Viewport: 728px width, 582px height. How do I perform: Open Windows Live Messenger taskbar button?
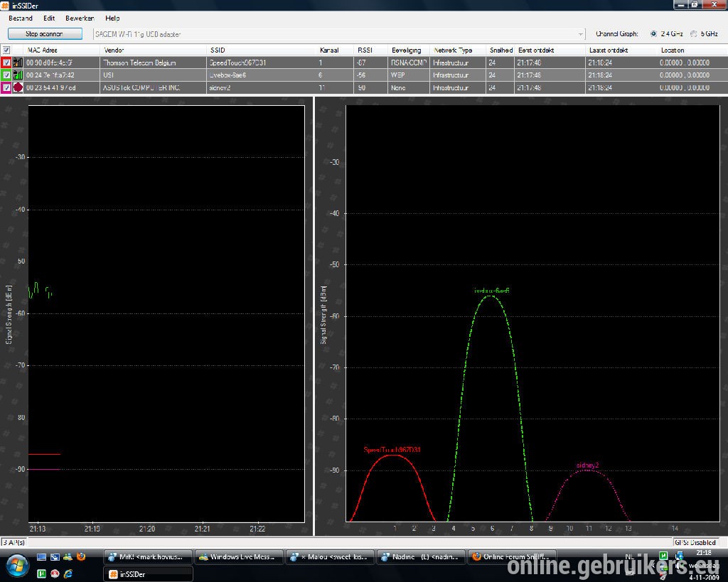click(239, 557)
